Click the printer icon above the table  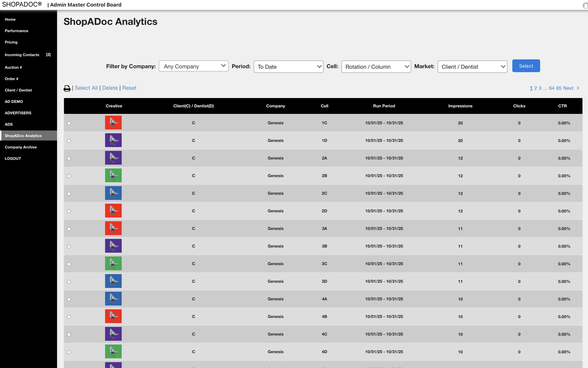tap(67, 88)
